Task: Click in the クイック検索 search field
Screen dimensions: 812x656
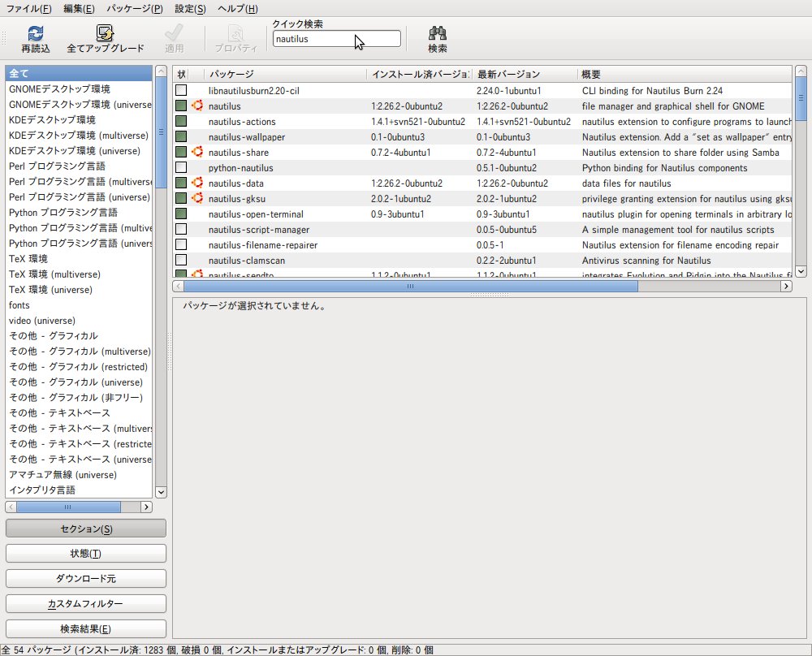Action: [337, 39]
